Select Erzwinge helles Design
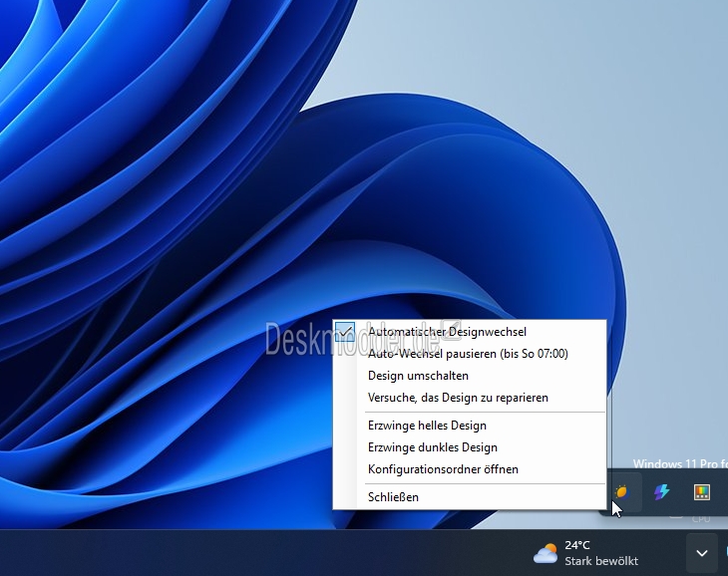Image resolution: width=728 pixels, height=576 pixels. [470, 426]
